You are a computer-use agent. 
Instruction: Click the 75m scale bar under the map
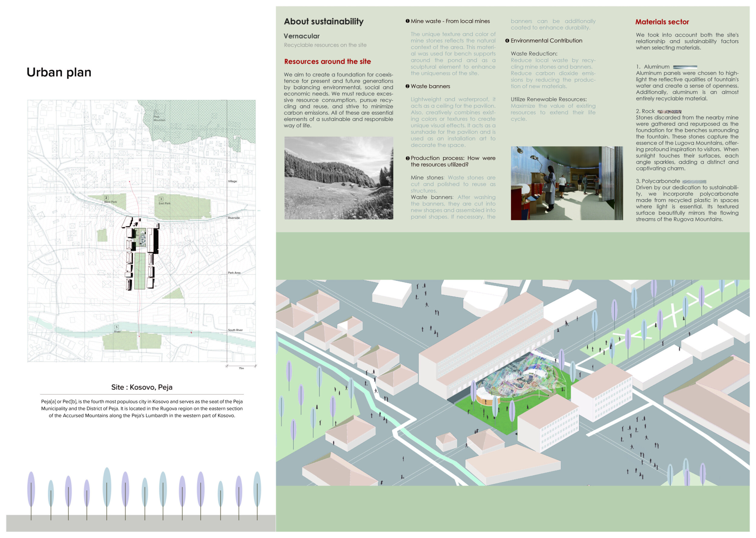point(241,366)
